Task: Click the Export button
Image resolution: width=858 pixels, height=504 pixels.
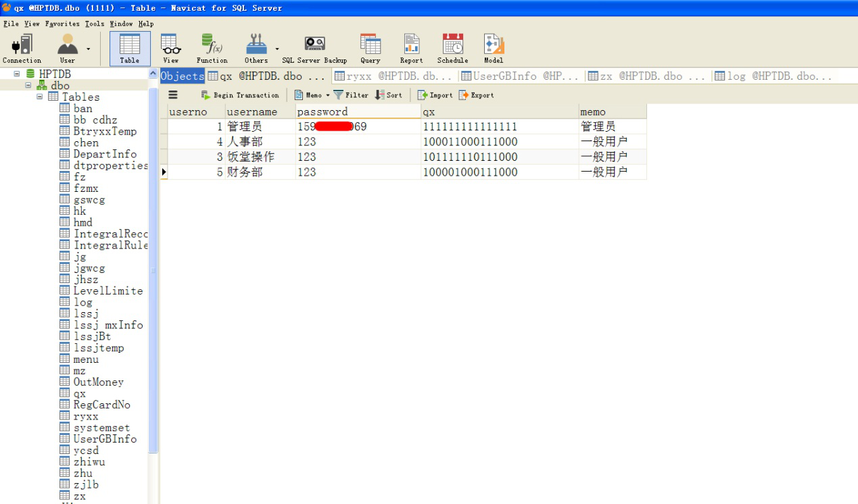Action: pos(476,95)
